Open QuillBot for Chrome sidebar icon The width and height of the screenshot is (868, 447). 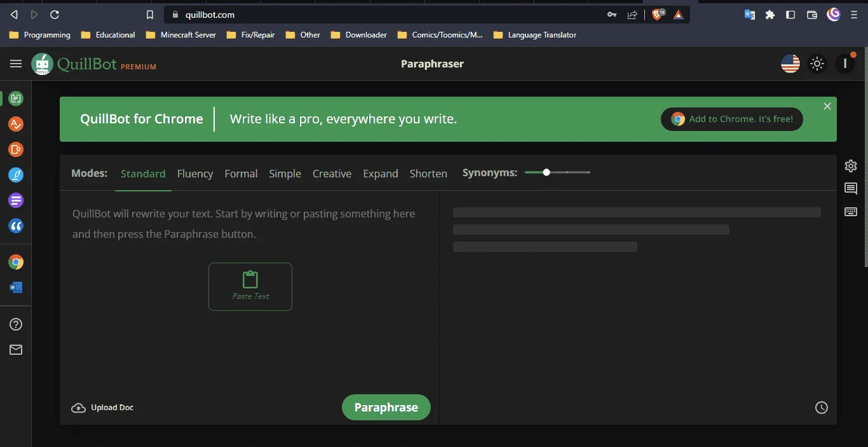tap(16, 262)
